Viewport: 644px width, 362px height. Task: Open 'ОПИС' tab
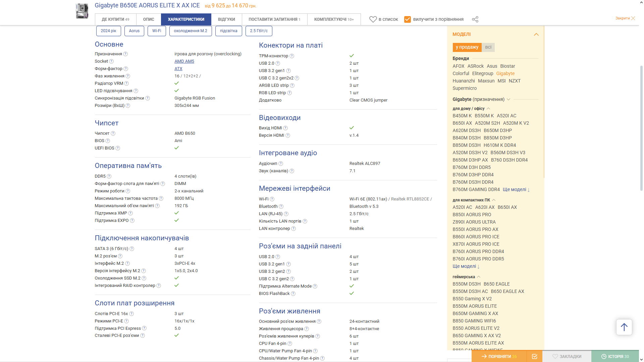(x=149, y=19)
